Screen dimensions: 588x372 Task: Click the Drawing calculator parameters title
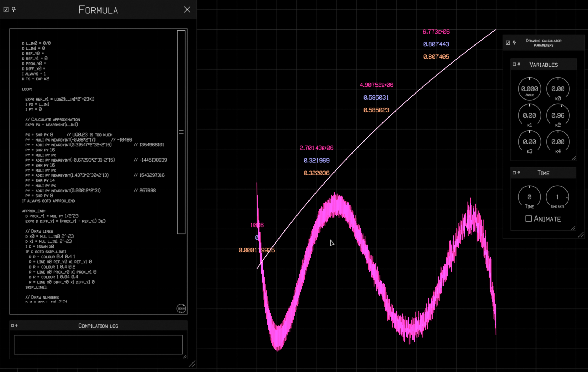544,43
